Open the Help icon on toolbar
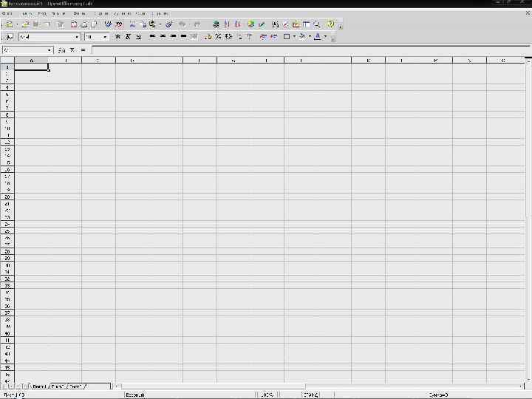Viewport: 532px width, 399px height. pos(330,24)
